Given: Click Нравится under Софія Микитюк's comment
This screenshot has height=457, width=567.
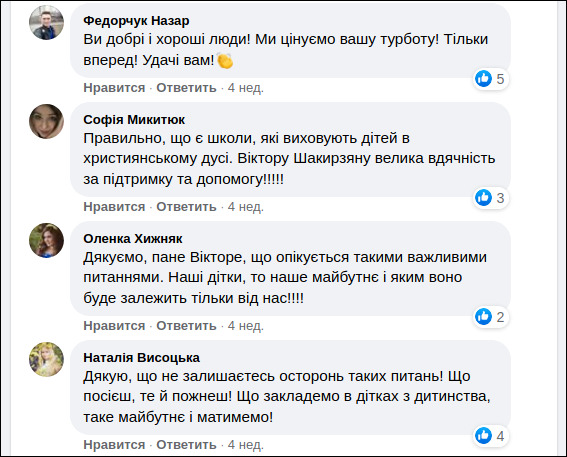Looking at the screenshot, I should 114,207.
